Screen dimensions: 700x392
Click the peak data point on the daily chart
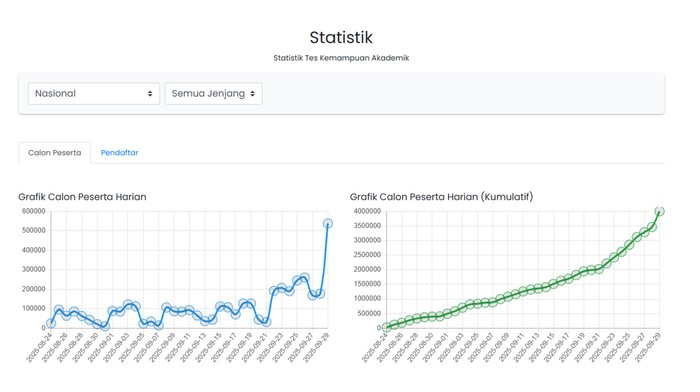click(328, 224)
